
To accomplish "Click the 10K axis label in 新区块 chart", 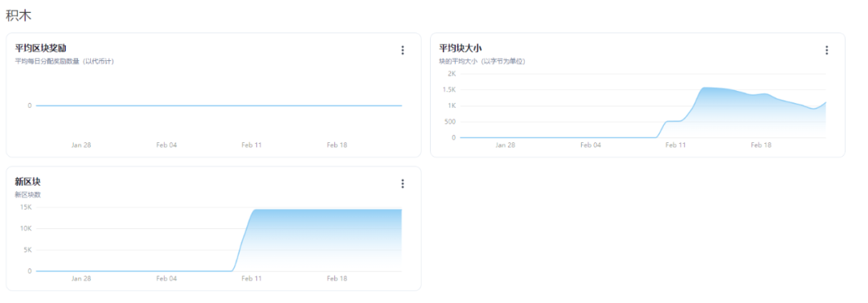I will coord(26,229).
